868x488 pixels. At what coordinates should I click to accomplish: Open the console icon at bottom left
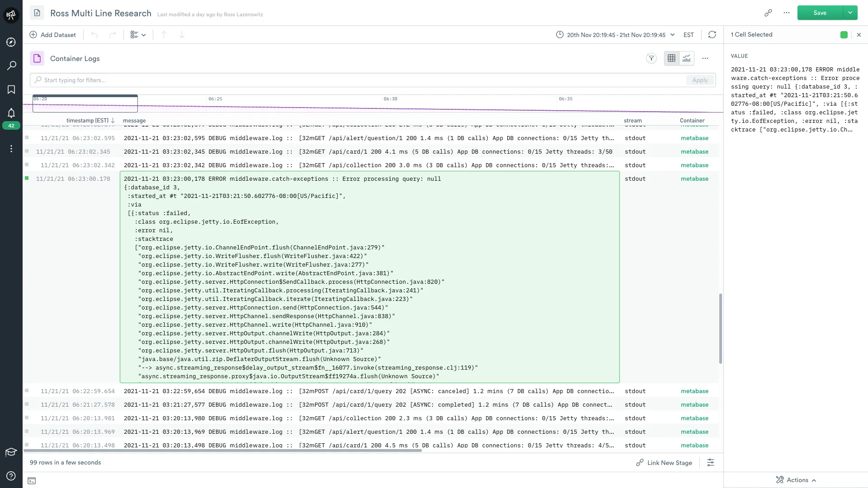32,481
